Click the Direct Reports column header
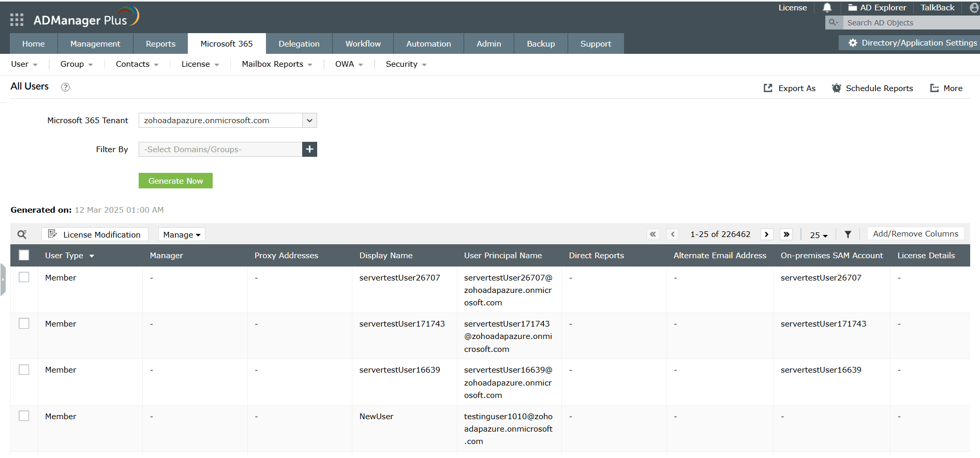This screenshot has height=458, width=980. [x=597, y=256]
